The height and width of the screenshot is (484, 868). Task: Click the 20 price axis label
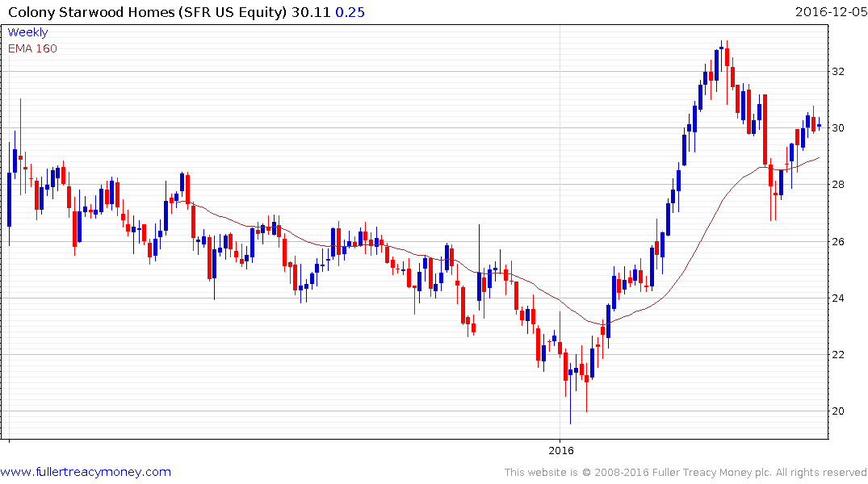(838, 411)
